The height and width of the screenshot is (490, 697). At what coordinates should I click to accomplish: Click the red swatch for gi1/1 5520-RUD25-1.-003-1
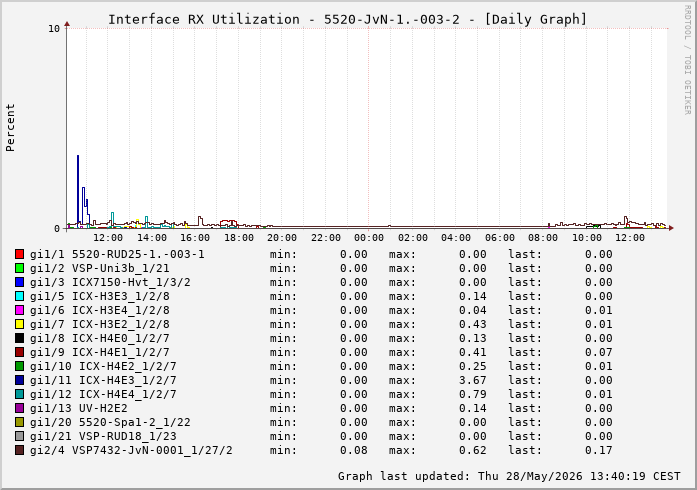(x=19, y=254)
